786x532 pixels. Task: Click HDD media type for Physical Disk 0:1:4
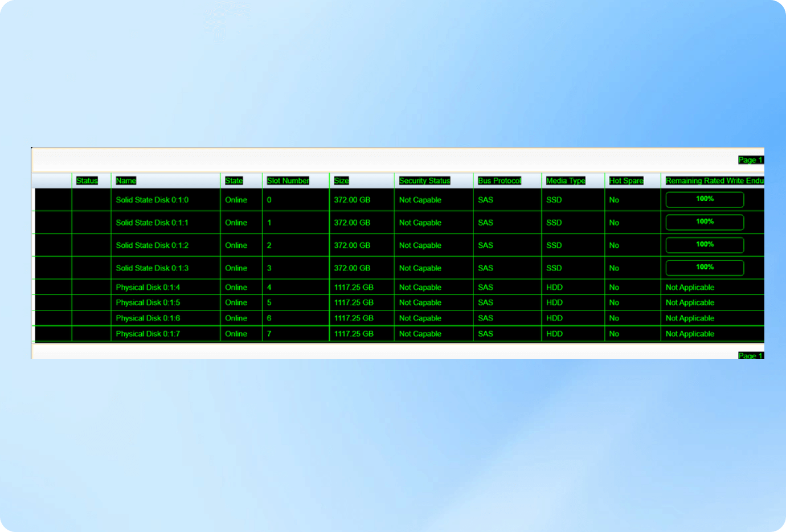[x=554, y=288]
